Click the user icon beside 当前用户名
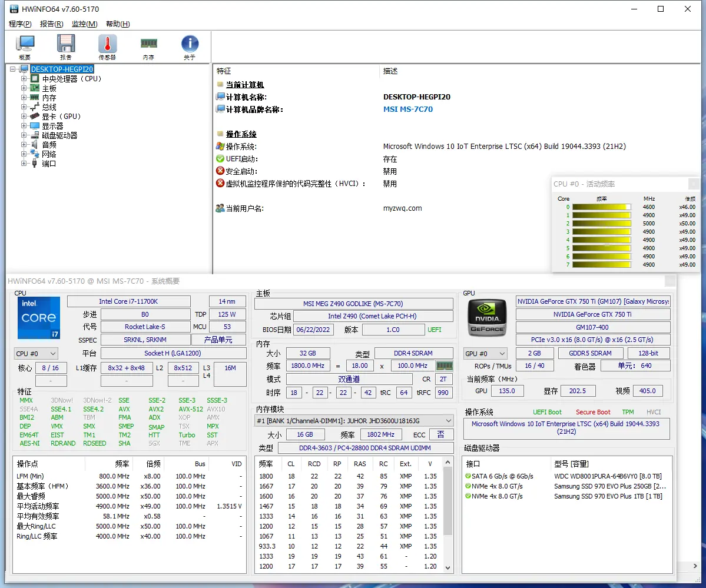This screenshot has width=706, height=588. [220, 208]
